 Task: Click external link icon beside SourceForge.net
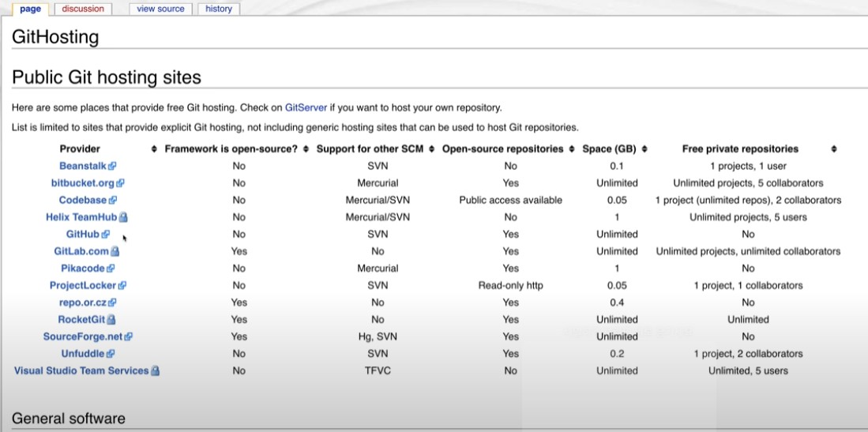[129, 336]
